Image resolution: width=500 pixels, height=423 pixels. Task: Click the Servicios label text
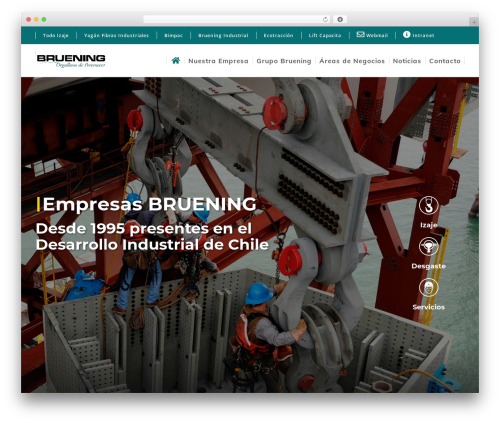click(429, 307)
